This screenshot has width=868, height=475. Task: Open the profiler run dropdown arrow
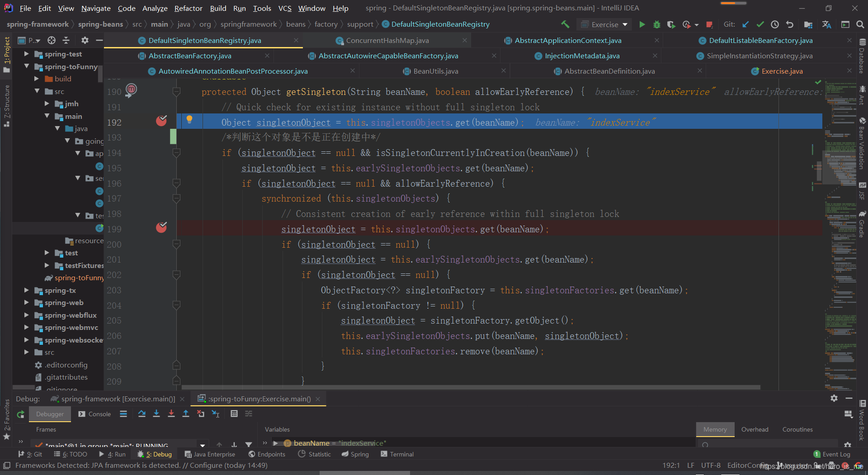[696, 24]
